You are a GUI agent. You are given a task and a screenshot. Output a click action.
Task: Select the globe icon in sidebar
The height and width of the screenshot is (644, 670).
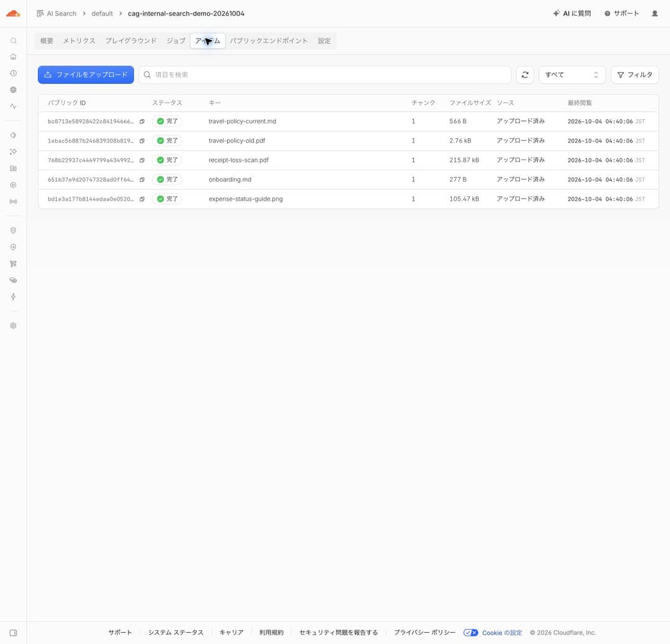point(13,90)
